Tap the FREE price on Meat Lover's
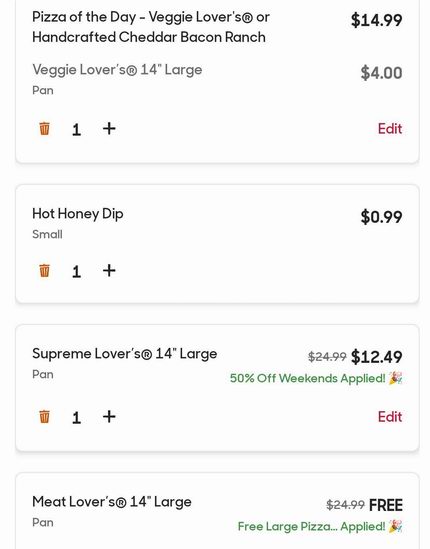 point(386,505)
